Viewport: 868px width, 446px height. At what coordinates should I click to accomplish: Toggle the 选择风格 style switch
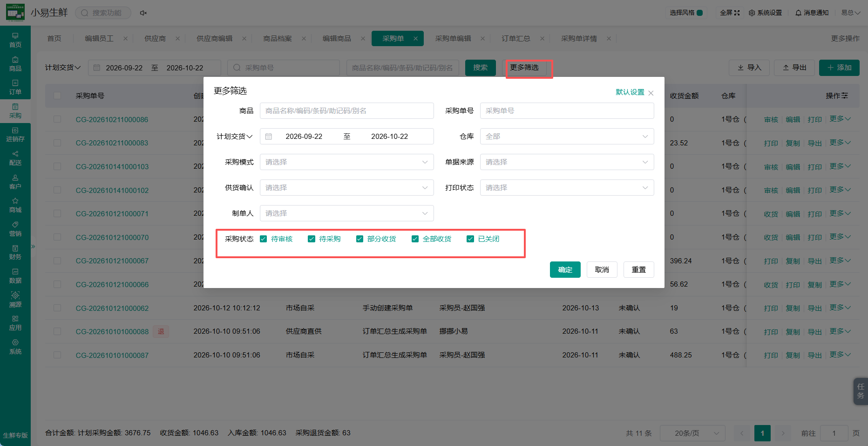pos(699,13)
